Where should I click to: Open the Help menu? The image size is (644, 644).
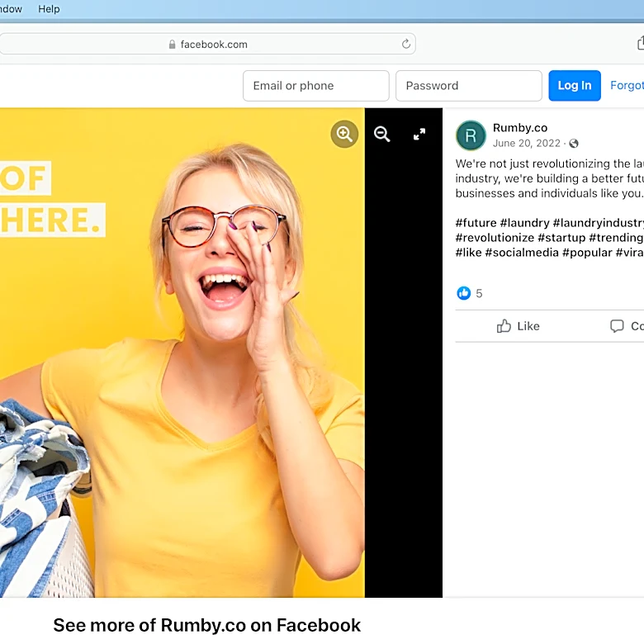[x=49, y=8]
